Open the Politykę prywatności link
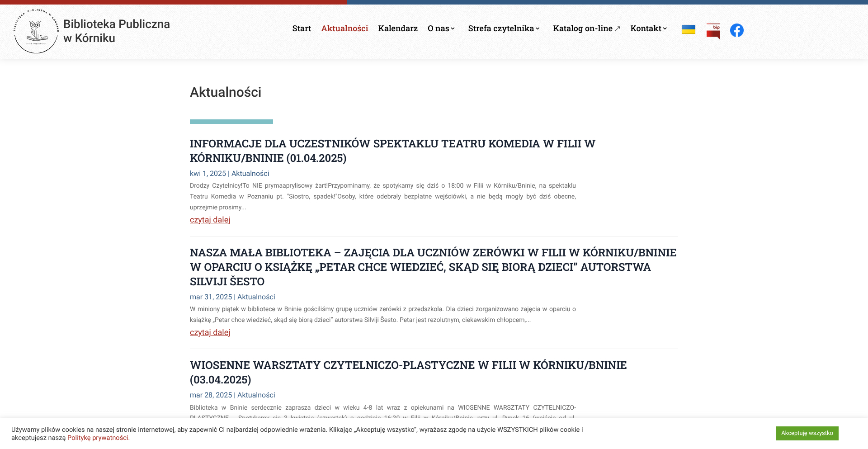 coord(98,438)
